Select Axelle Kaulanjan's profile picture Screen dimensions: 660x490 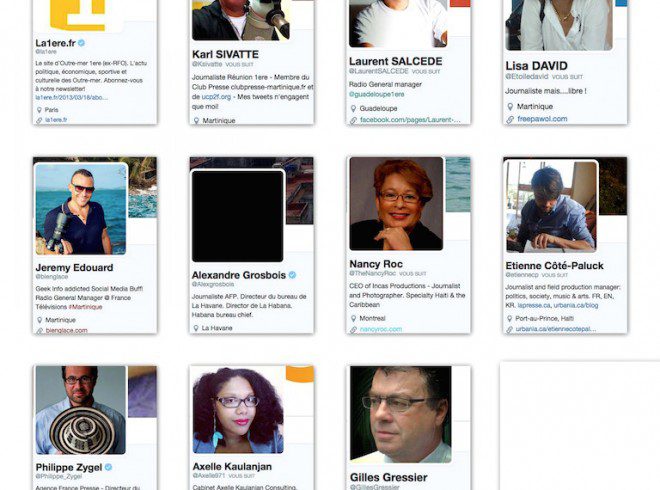tap(238, 410)
